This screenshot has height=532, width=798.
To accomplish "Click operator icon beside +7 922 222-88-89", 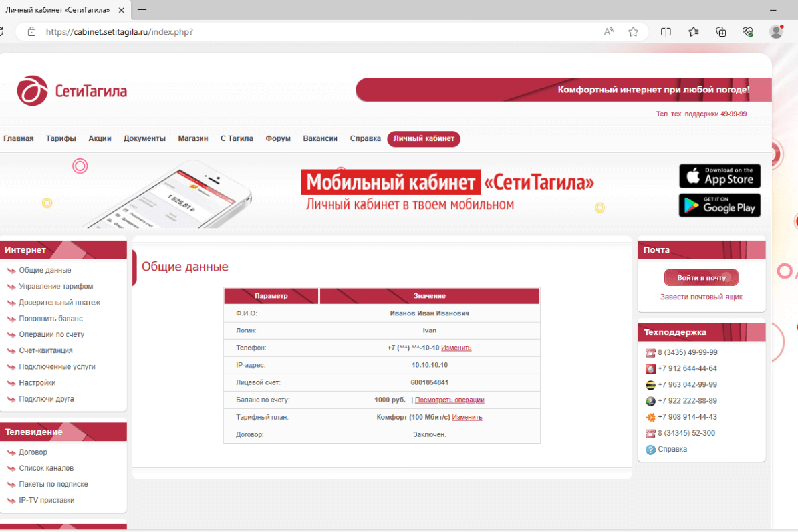I will tap(650, 401).
